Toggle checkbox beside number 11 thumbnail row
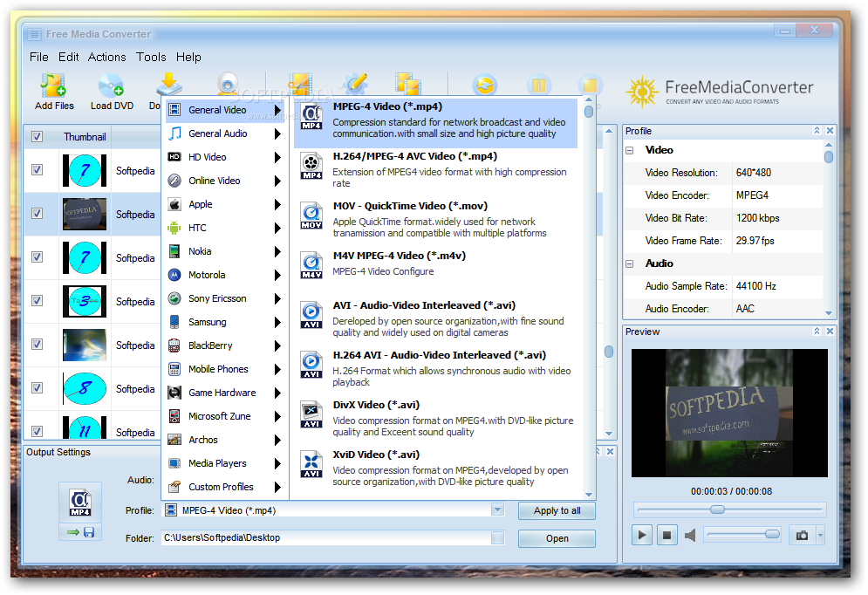Screen dimensions: 868x595 pyautogui.click(x=38, y=431)
